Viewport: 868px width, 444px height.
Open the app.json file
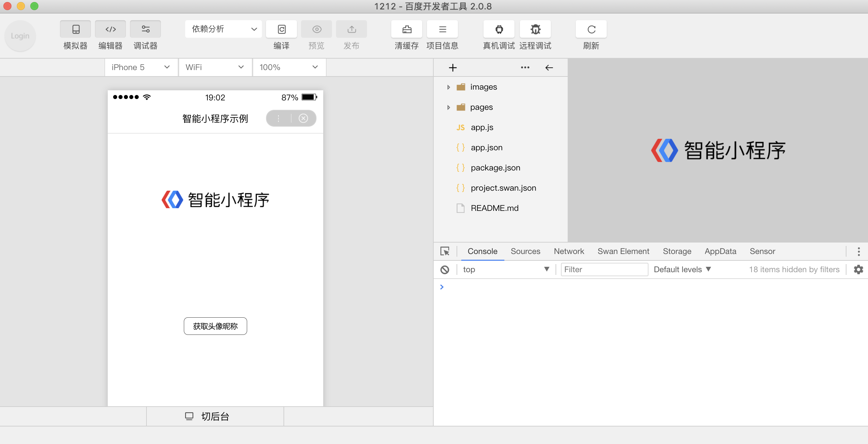click(x=500, y=148)
